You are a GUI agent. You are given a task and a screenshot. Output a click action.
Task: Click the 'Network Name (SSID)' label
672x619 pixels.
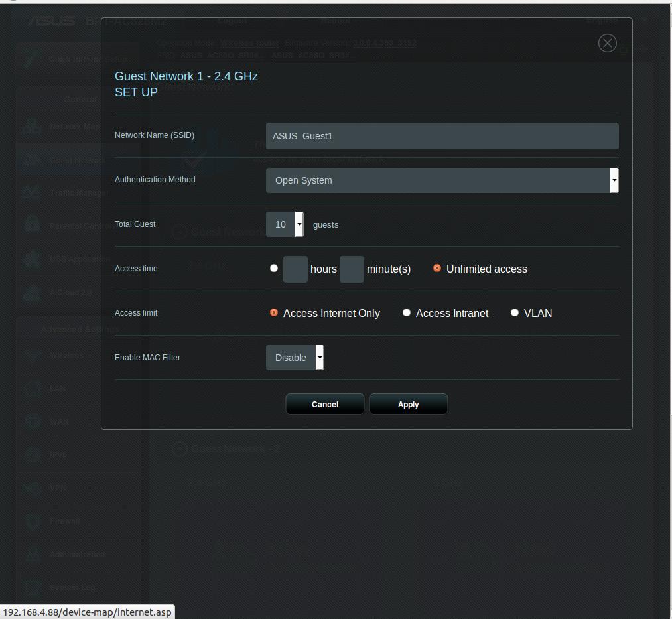point(155,135)
